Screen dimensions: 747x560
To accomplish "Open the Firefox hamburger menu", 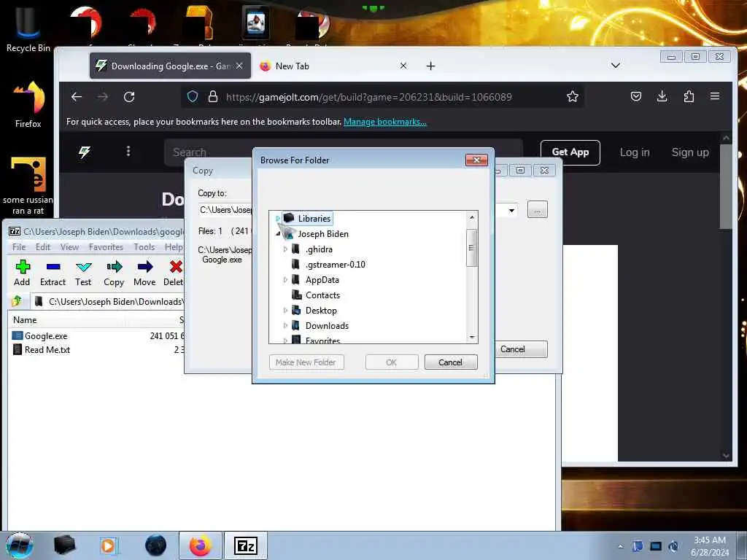I will 715,97.
